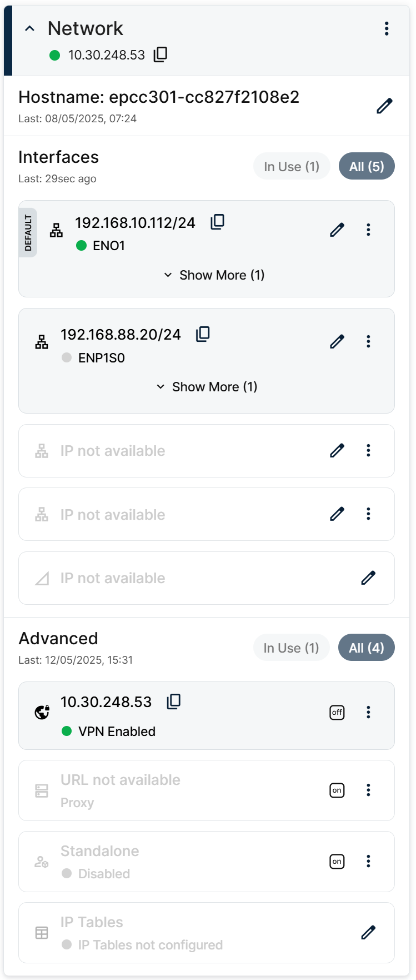Viewport: 416px width, 980px height.
Task: Open more options for the Proxy row
Action: [x=368, y=790]
